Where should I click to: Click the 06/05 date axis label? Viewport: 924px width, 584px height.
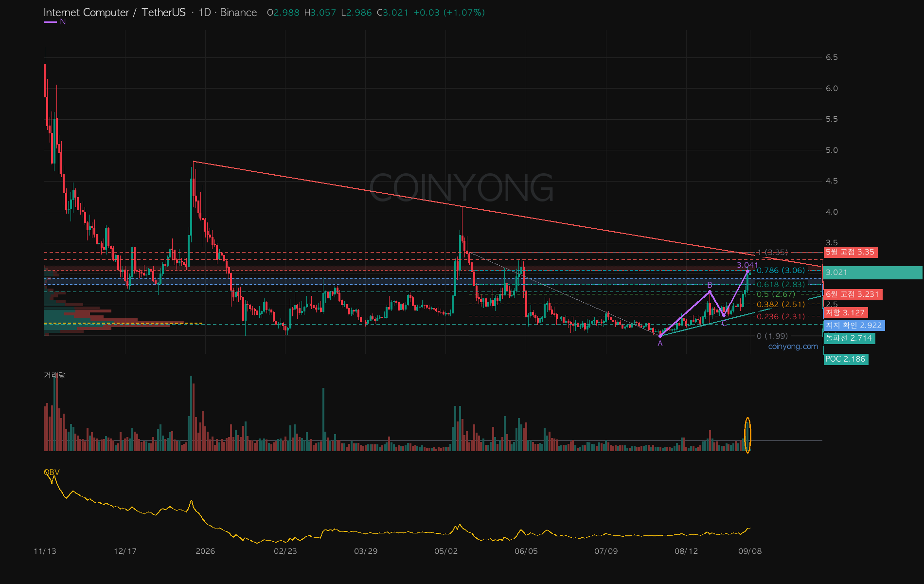click(526, 551)
